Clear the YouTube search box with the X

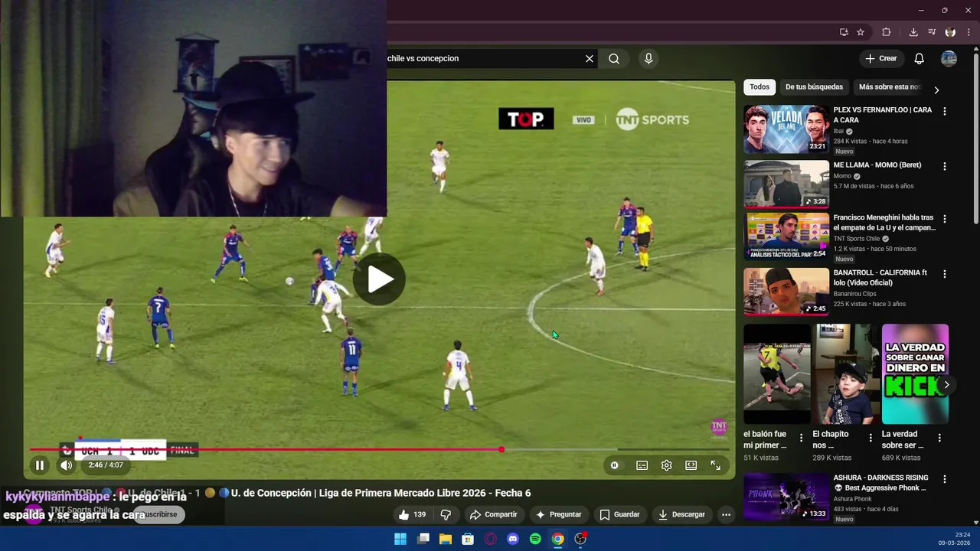590,59
